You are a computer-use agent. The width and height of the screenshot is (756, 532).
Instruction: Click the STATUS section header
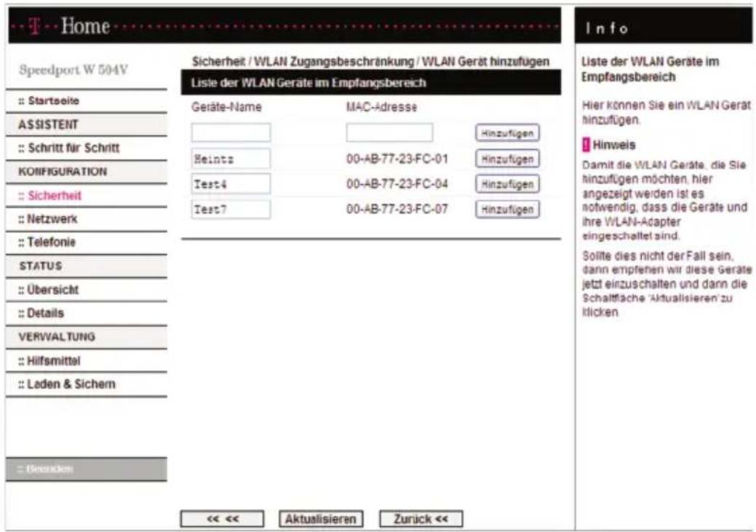pyautogui.click(x=41, y=266)
